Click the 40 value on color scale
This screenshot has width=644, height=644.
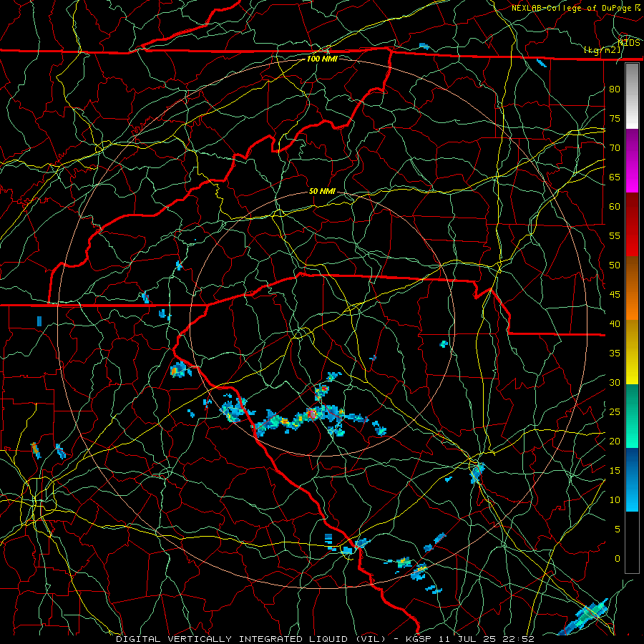coord(615,324)
